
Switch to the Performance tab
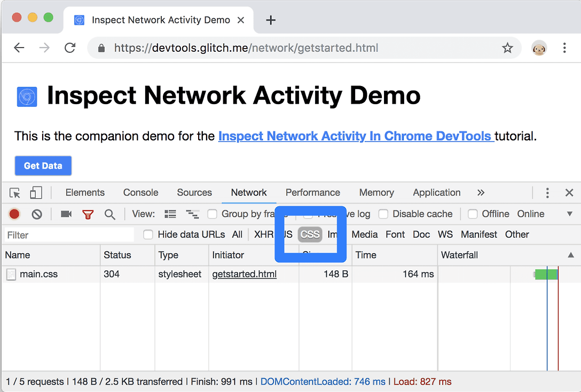point(313,193)
